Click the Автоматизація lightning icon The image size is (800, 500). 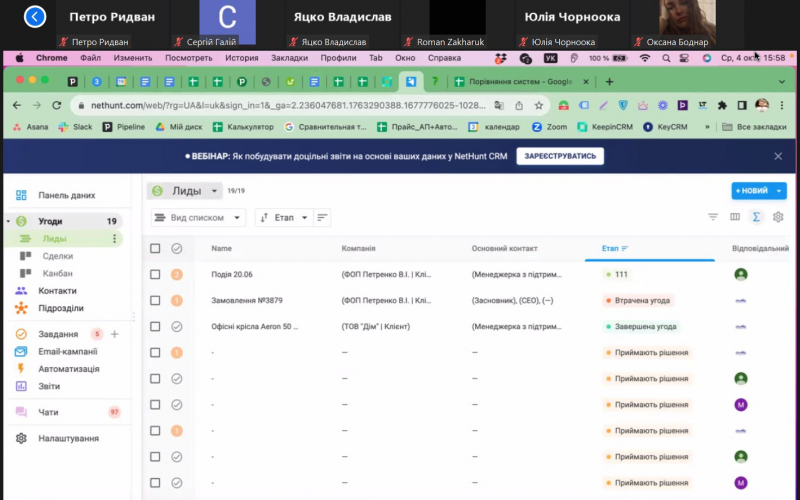(21, 369)
